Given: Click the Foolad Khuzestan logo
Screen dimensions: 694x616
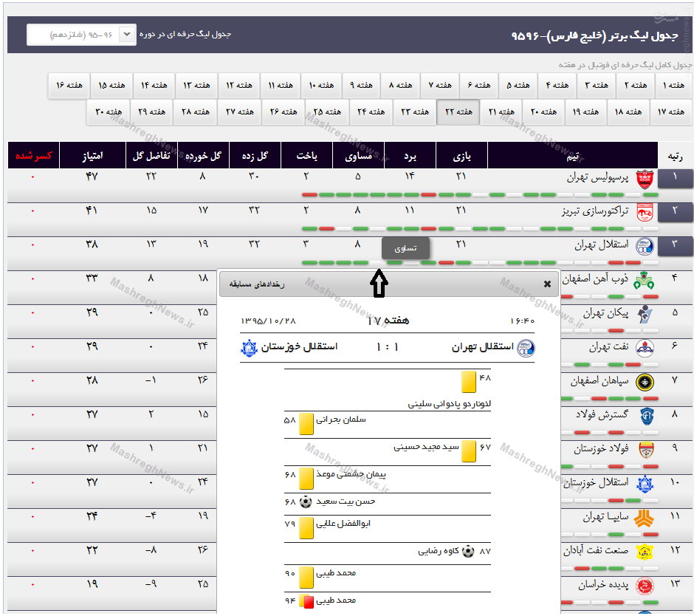Looking at the screenshot, I should click(646, 451).
